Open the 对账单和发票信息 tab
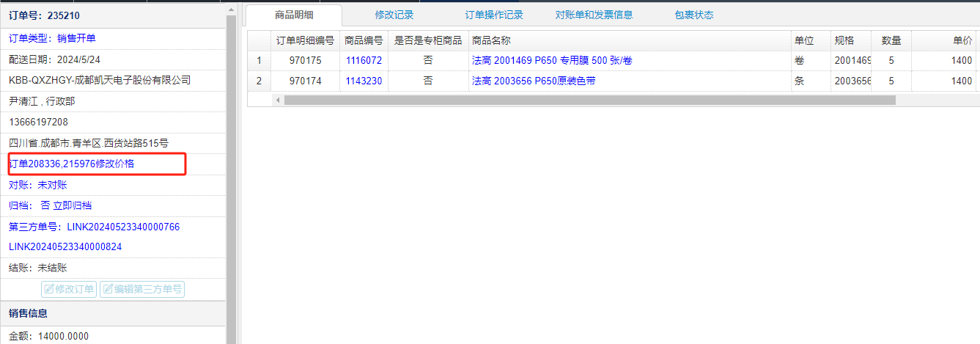The height and width of the screenshot is (344, 980). (594, 15)
